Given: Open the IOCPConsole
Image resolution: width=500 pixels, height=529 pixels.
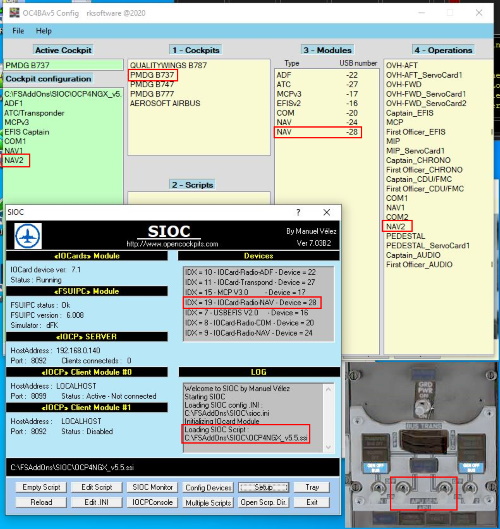Looking at the screenshot, I should (152, 502).
